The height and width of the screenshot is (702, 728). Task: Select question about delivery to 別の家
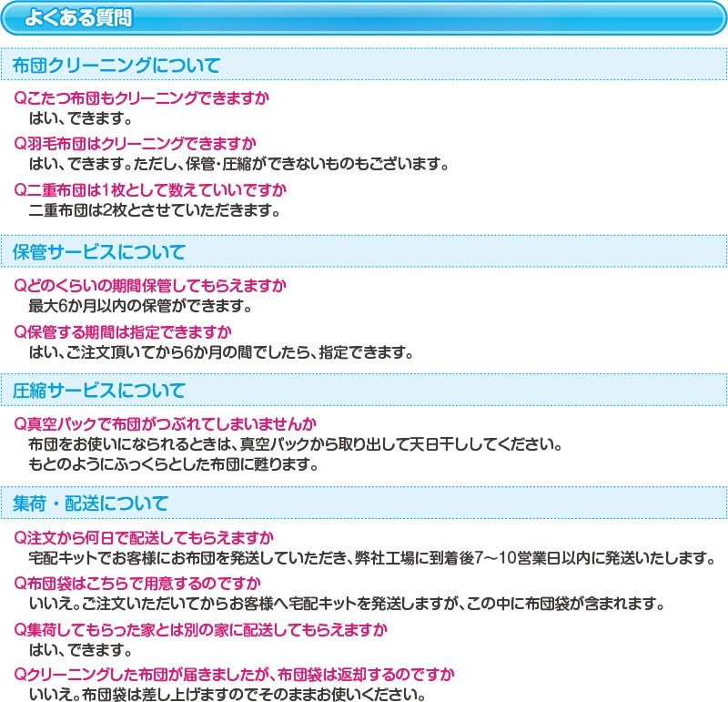click(x=201, y=629)
